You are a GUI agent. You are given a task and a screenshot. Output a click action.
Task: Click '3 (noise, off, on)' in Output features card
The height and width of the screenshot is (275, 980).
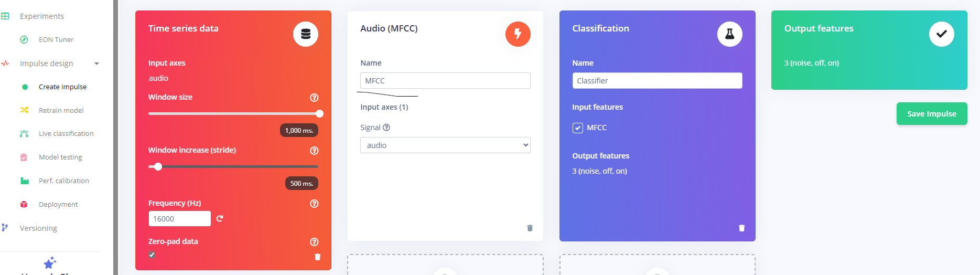point(811,63)
